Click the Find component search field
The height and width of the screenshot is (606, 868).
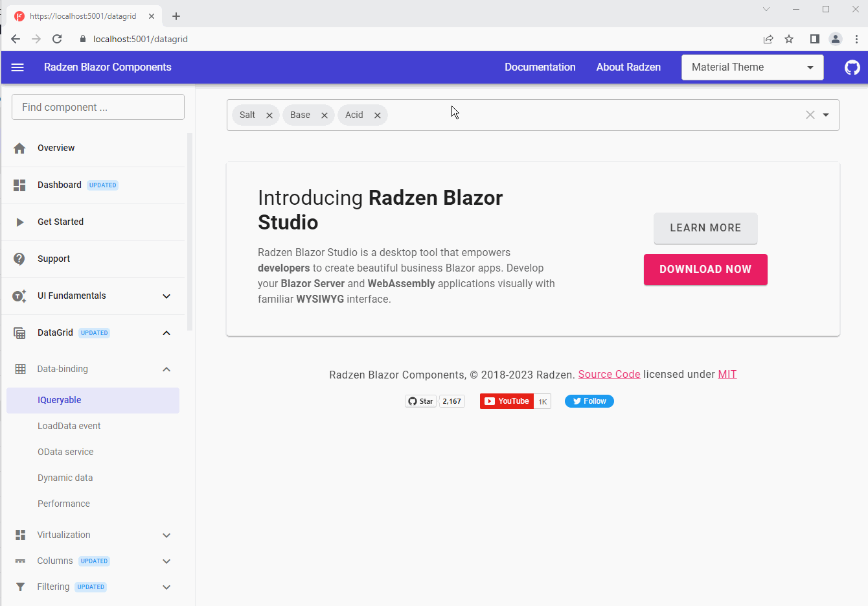[x=98, y=107]
